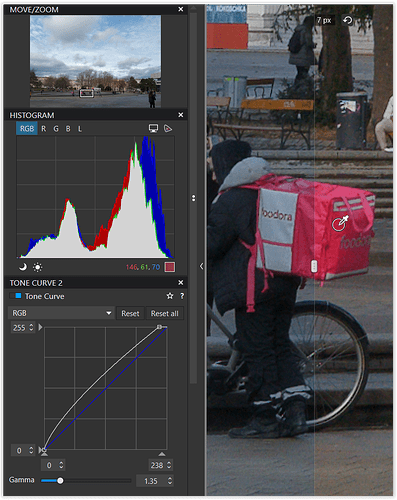
Task: Close the Tone Curve 2 panel
Action: (181, 283)
